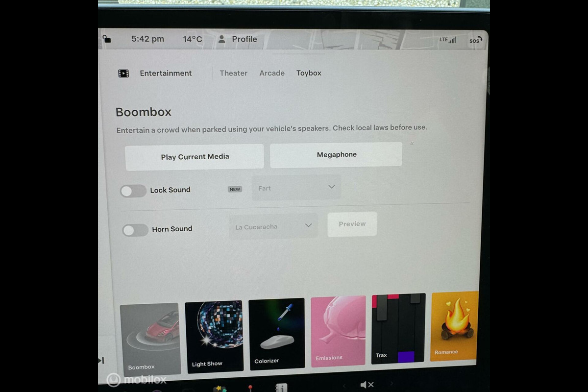Check the LTE signal strength indicator
This screenshot has height=392, width=588.
(x=447, y=40)
